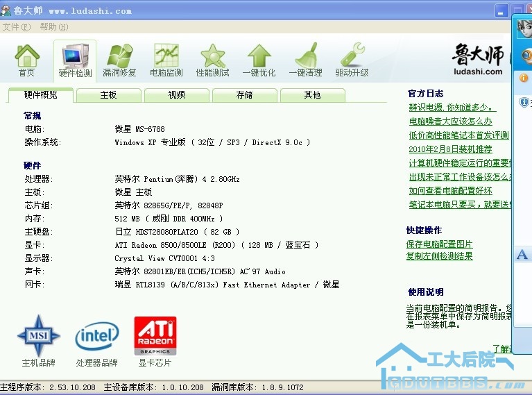Click the ATI Radeon 显卡芯片 logo
This screenshot has width=532, height=395.
pos(155,336)
